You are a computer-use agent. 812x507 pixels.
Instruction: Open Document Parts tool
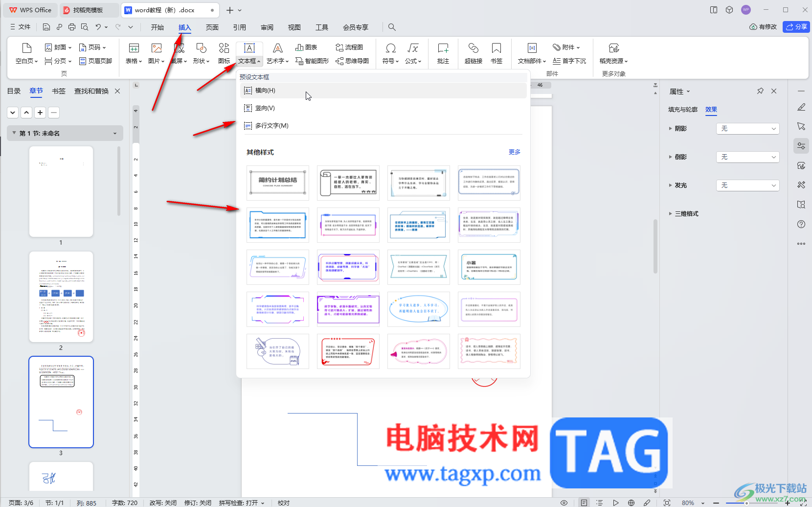pos(532,54)
